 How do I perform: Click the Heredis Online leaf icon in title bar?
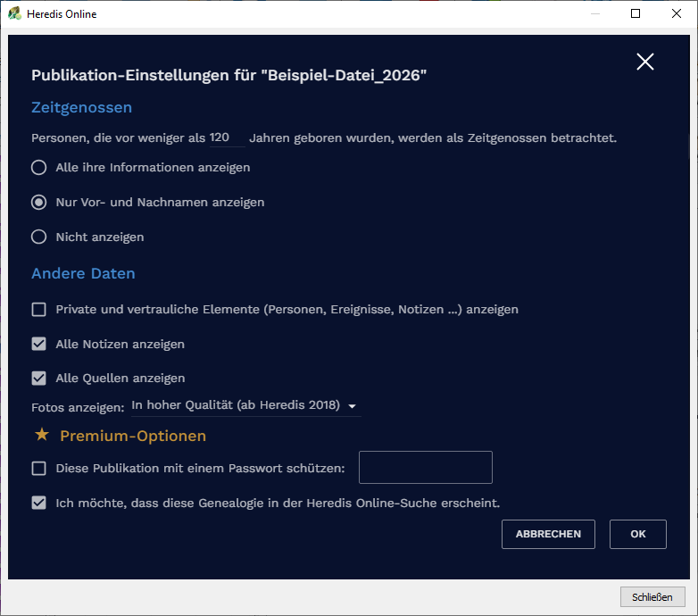pos(14,13)
